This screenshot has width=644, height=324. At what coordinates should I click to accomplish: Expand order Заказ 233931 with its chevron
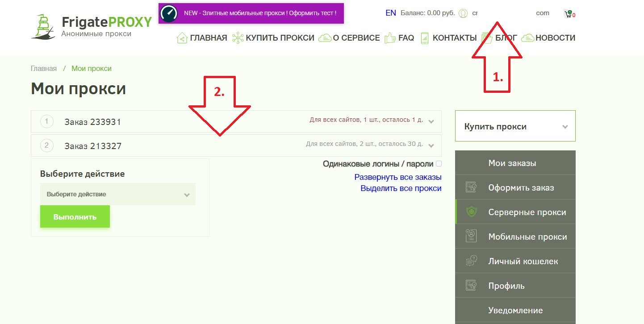coord(431,121)
